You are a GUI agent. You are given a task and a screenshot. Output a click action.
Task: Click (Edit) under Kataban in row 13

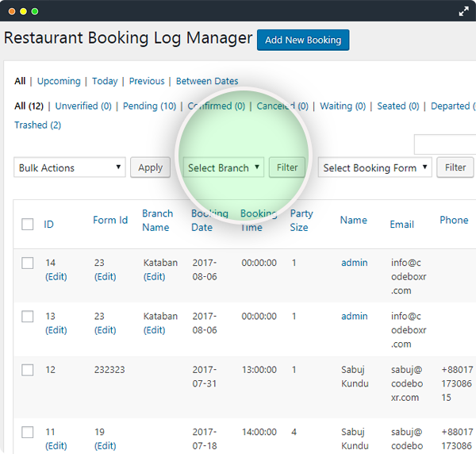tap(154, 330)
